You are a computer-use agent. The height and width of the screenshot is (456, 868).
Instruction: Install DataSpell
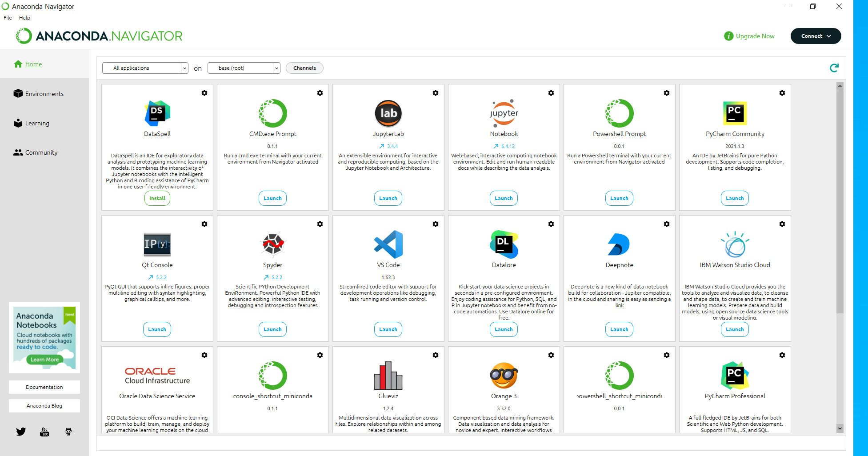point(157,198)
